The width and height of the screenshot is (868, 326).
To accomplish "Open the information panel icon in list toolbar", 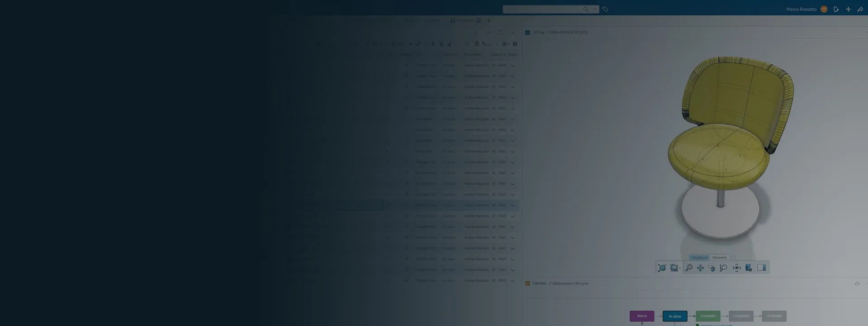I will coord(515,44).
